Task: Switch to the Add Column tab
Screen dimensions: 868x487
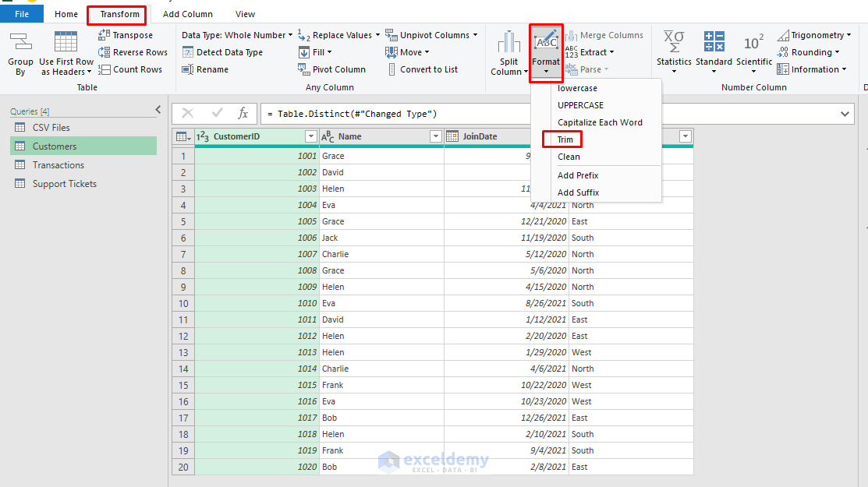Action: (x=188, y=14)
